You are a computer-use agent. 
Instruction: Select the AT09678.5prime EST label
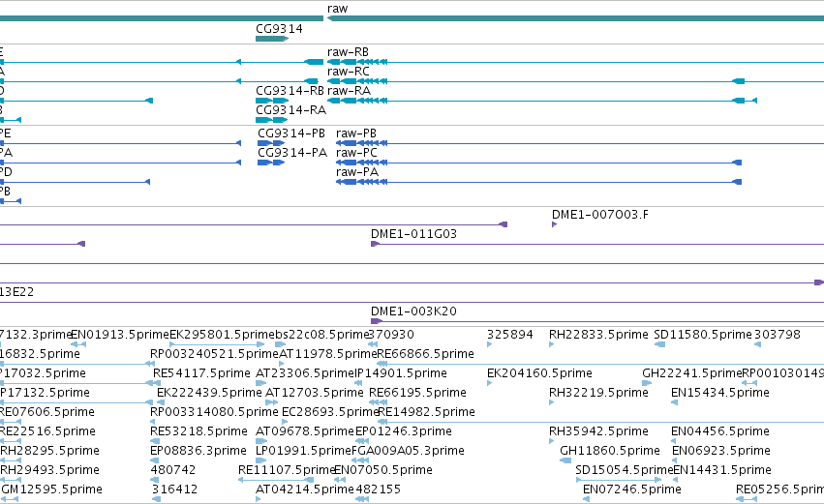click(305, 431)
